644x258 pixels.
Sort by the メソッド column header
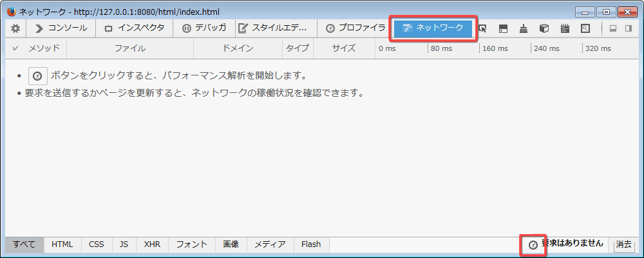tap(44, 48)
